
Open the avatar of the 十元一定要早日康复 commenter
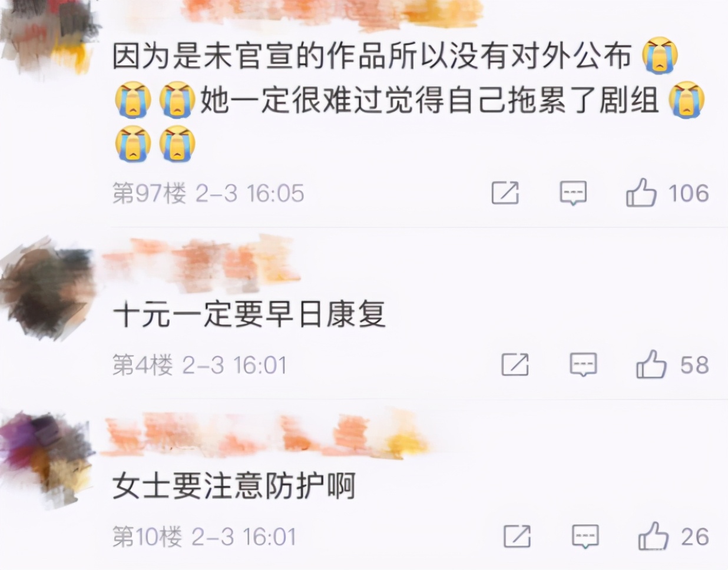[x=47, y=289]
